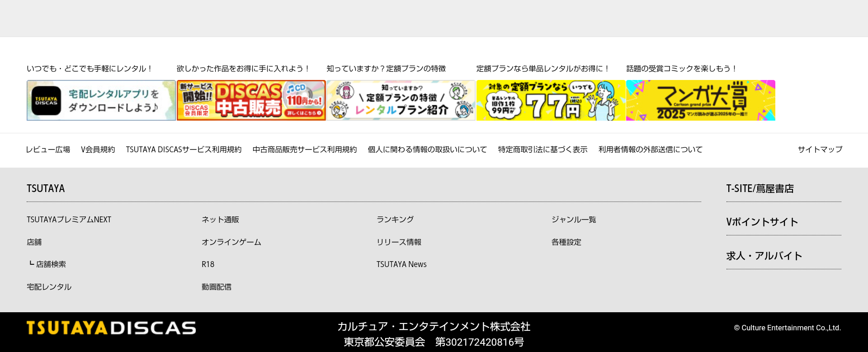Open 特定商取引法に基づく表示 link
The width and height of the screenshot is (868, 352).
[x=542, y=150]
